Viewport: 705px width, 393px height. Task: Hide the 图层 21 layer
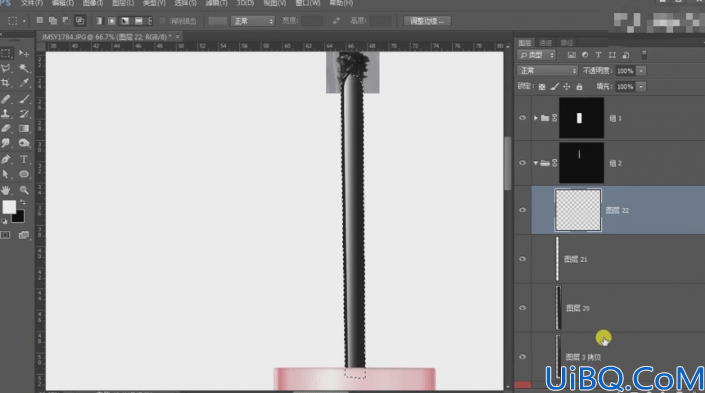point(522,259)
